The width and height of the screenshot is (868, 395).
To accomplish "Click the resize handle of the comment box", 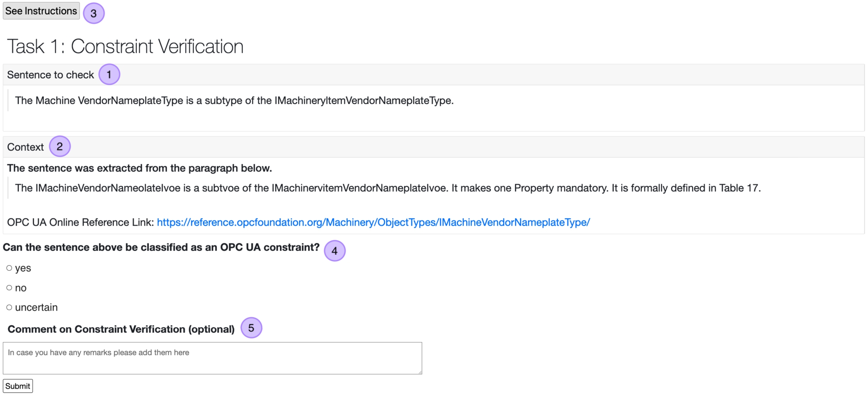I will pyautogui.click(x=419, y=372).
